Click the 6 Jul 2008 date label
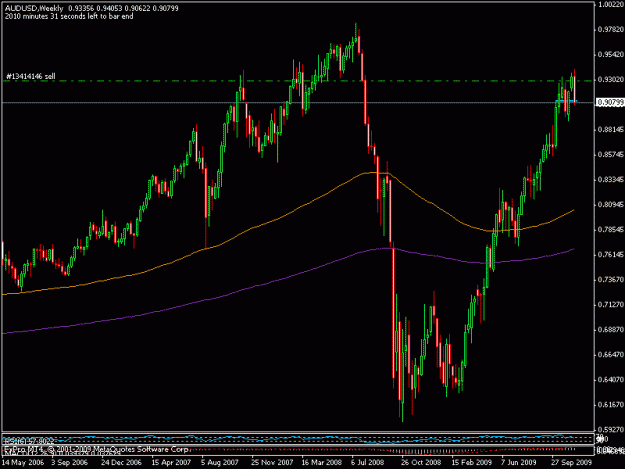The height and width of the screenshot is (469, 625). coord(368,463)
